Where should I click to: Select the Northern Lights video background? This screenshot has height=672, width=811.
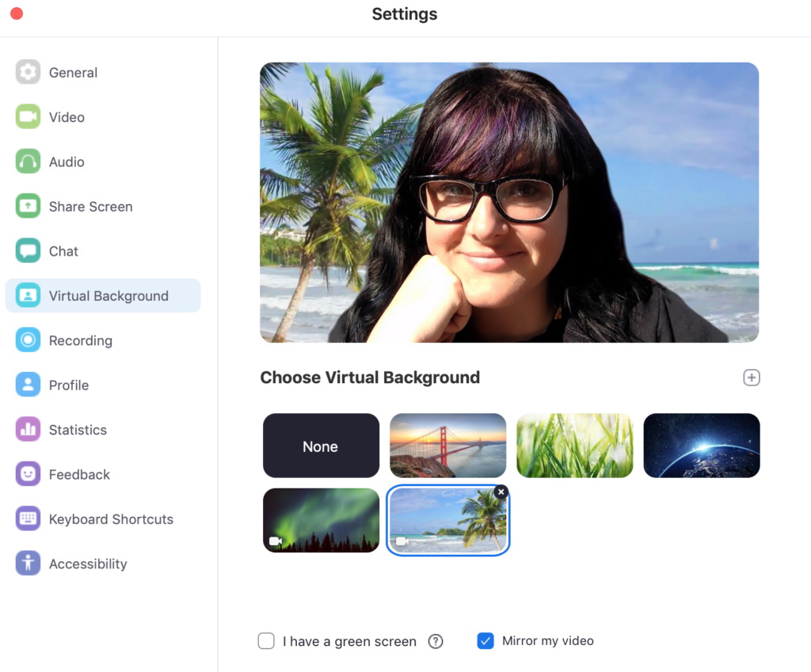tap(321, 520)
